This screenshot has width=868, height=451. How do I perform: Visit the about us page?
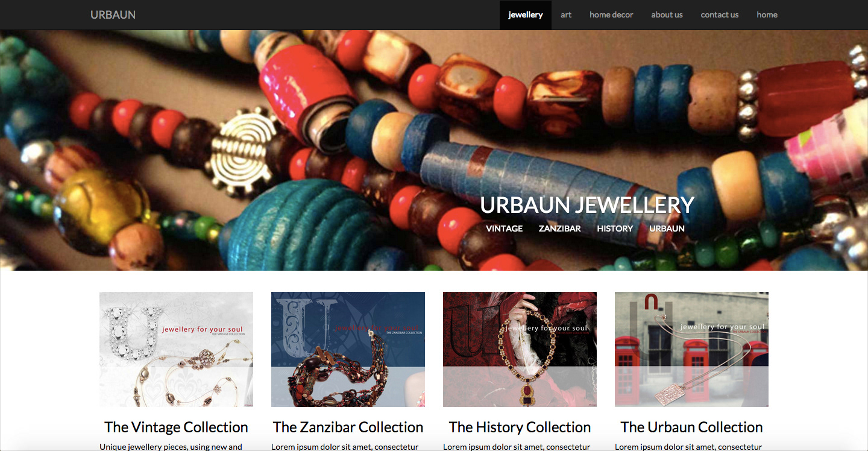click(x=667, y=14)
